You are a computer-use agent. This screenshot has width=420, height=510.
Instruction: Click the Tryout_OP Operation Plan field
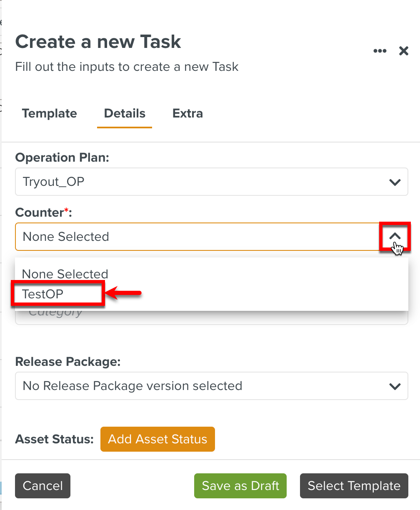pyautogui.click(x=200, y=182)
